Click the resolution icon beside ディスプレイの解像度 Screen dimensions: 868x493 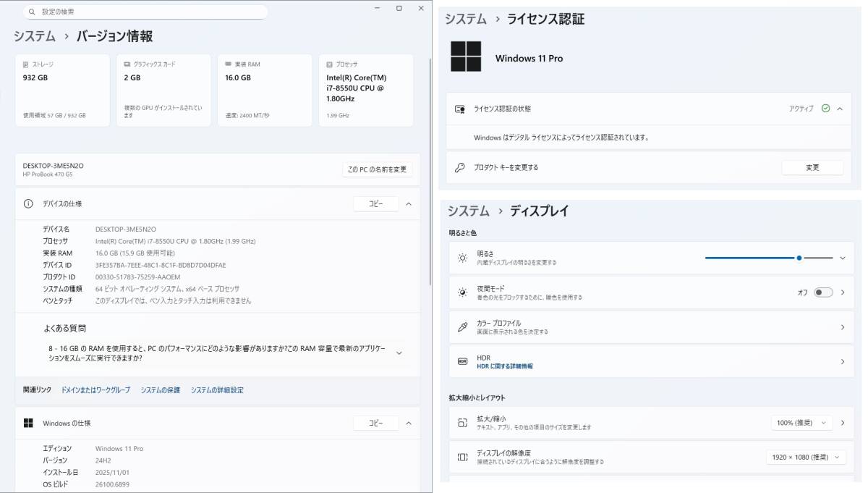pyautogui.click(x=463, y=457)
